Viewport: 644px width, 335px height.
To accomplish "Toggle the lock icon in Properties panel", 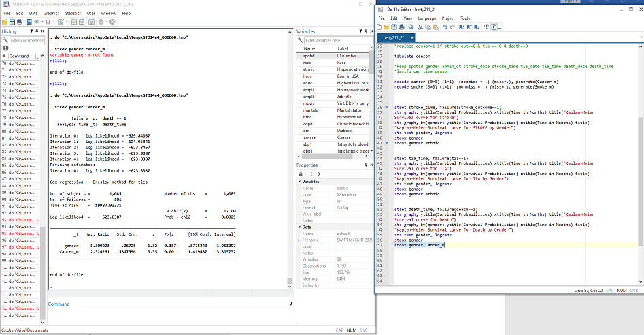I will (301, 174).
